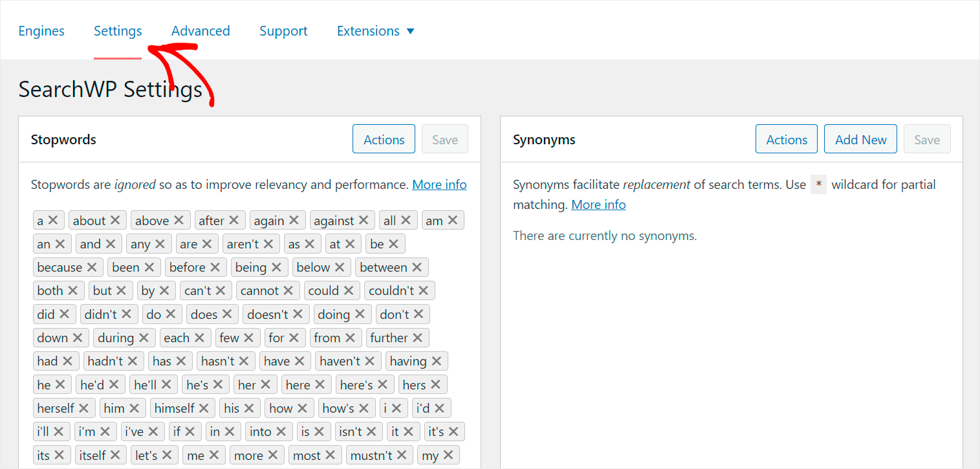Viewport: 980px width, 469px height.
Task: Open the Stopwords Actions menu
Action: click(384, 140)
